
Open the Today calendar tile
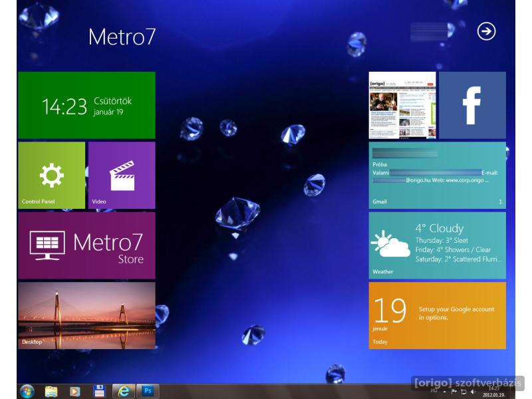point(438,315)
